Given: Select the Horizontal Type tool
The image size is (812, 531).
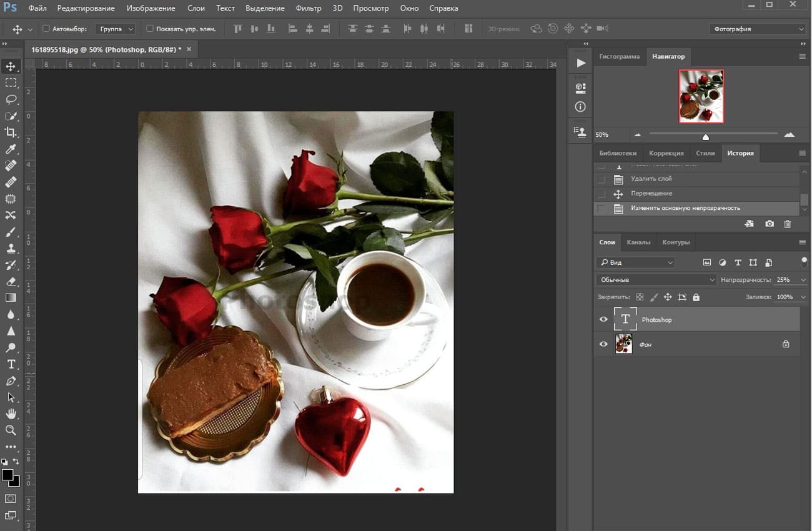Looking at the screenshot, I should 11,364.
